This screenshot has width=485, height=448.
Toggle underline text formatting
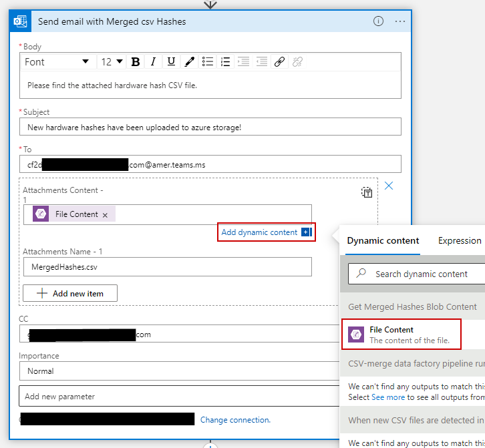(171, 62)
